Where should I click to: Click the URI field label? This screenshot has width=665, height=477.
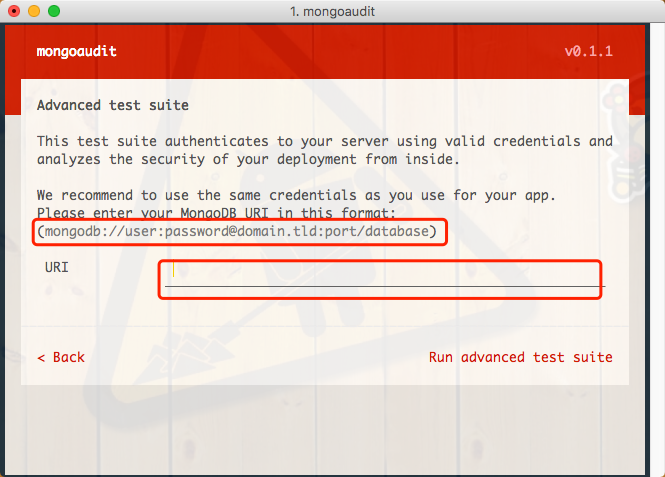56,267
